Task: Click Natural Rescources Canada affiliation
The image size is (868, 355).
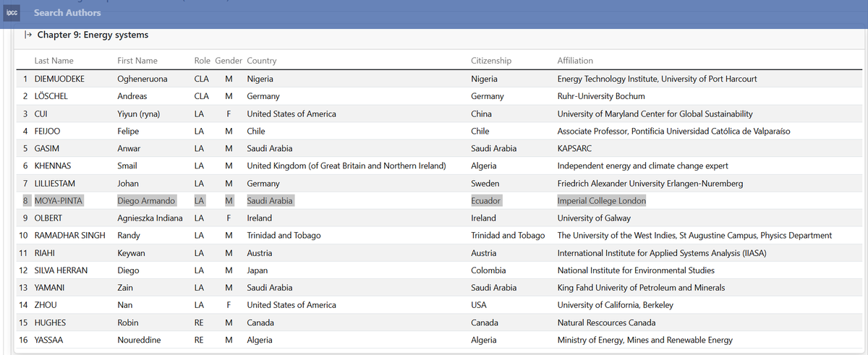Action: (606, 322)
